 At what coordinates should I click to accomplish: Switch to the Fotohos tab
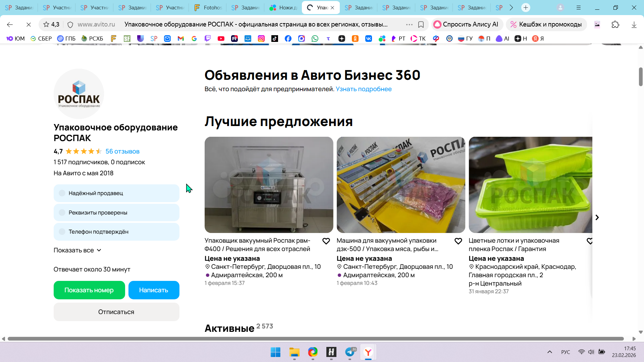pos(209,7)
